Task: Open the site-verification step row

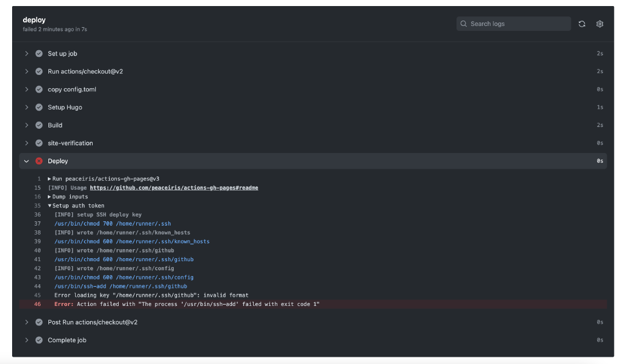Action: 70,143
